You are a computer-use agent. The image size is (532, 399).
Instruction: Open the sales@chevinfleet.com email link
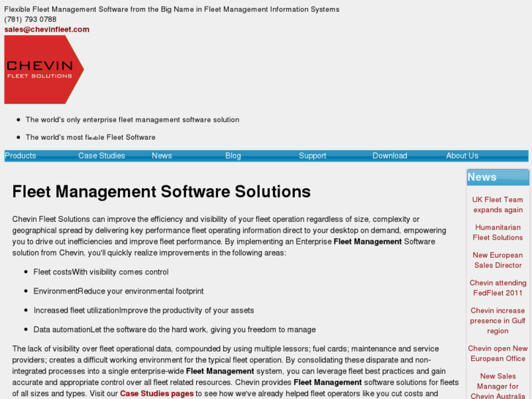(x=47, y=29)
